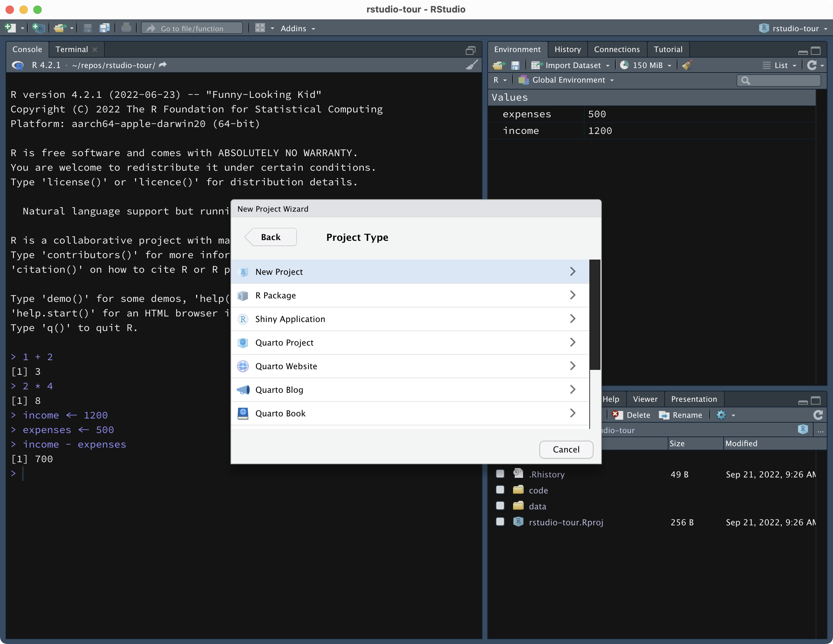Click Back in the New Project Wizard
Screen dimensions: 833x644
point(270,237)
